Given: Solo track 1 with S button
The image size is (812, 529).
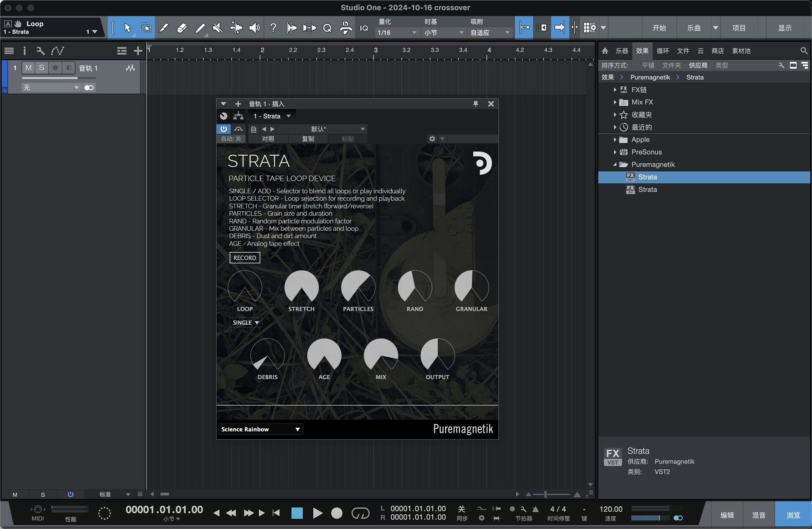Looking at the screenshot, I should 41,68.
